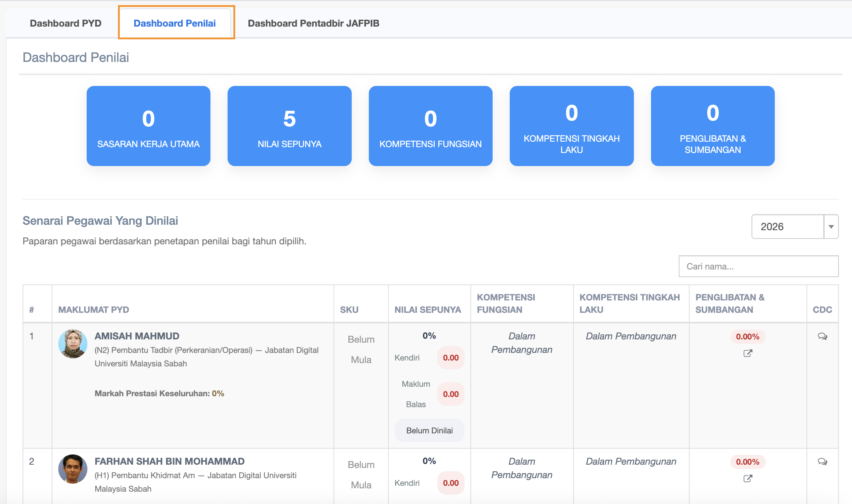Screen dimensions: 852x504
Task: Open the Dashboard Pentadbir JAFPIB tab
Action: pos(313,23)
